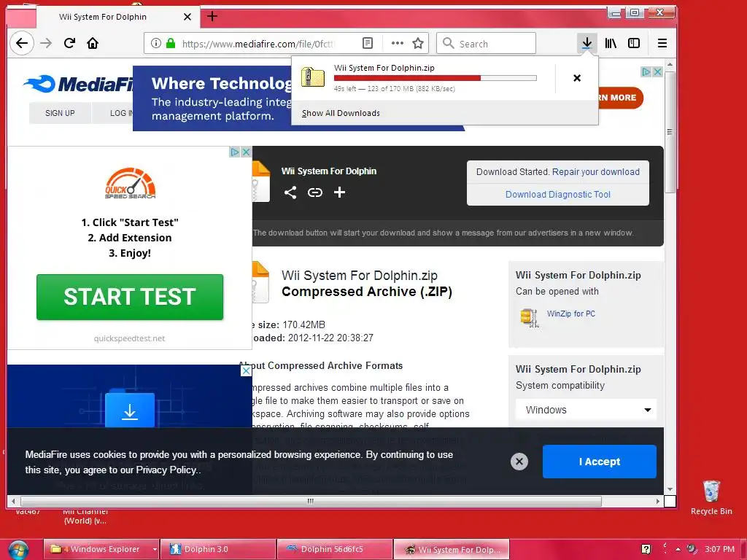Show hidden system tray icons arrow
This screenshot has width=747, height=560.
coord(678,549)
